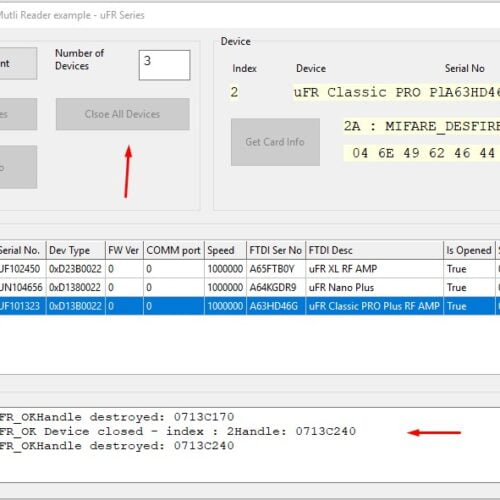Select the uFR Nano Plus row
The height and width of the screenshot is (500, 500).
[x=250, y=287]
